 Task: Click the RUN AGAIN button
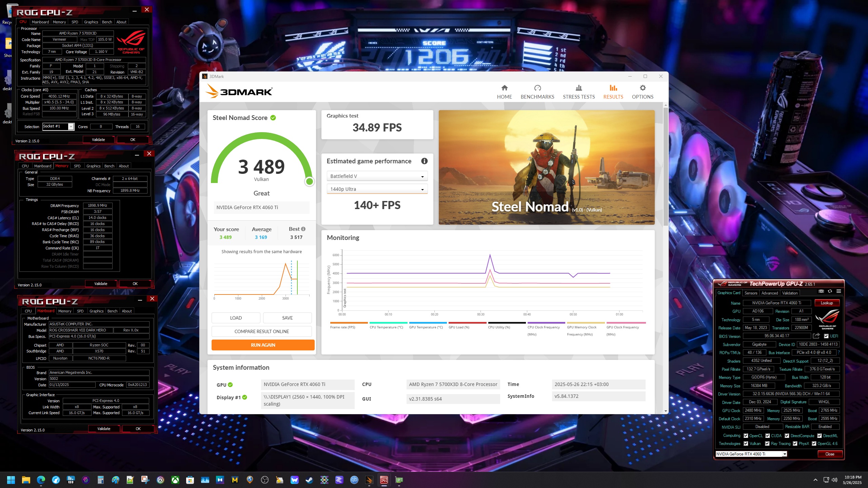pyautogui.click(x=263, y=345)
